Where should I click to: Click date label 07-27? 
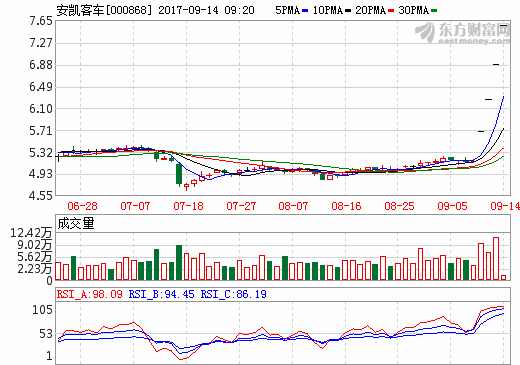click(x=241, y=206)
